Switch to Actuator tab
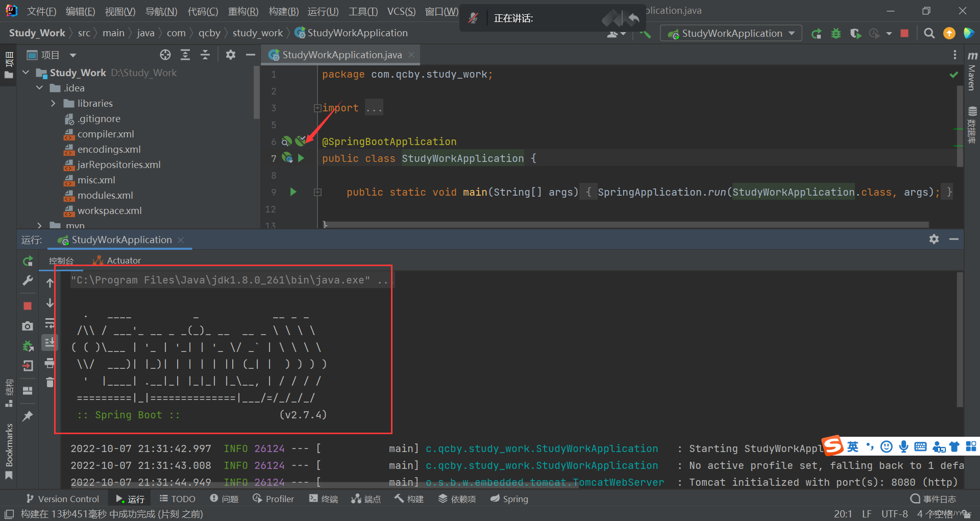Viewport: 980px width, 521px height. click(x=117, y=260)
